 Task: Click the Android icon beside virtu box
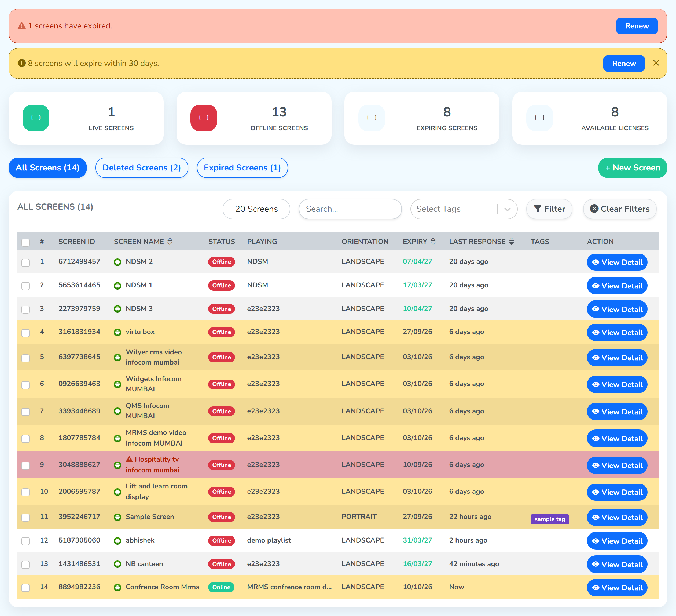click(x=117, y=332)
